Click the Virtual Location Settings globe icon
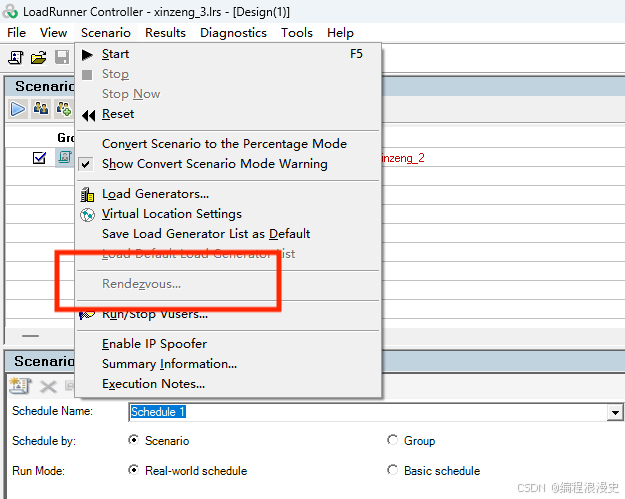The height and width of the screenshot is (499, 625). coord(87,215)
